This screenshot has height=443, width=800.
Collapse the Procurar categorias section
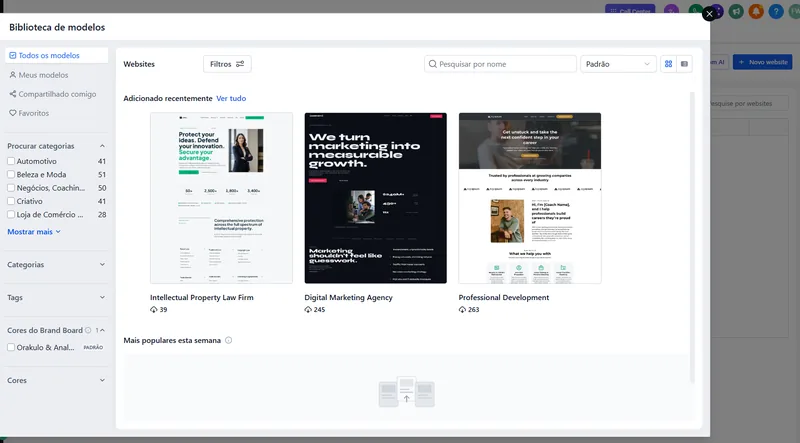[x=102, y=146]
